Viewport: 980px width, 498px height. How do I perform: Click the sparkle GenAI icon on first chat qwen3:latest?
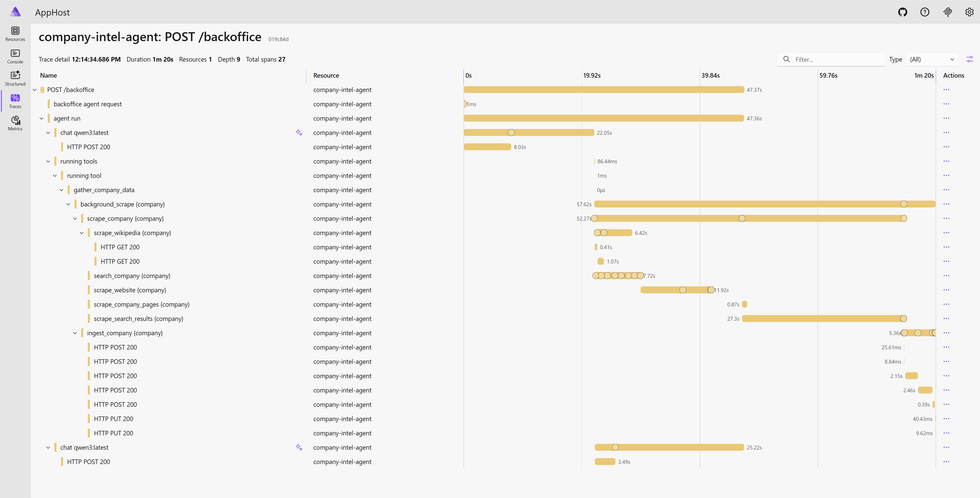[299, 133]
